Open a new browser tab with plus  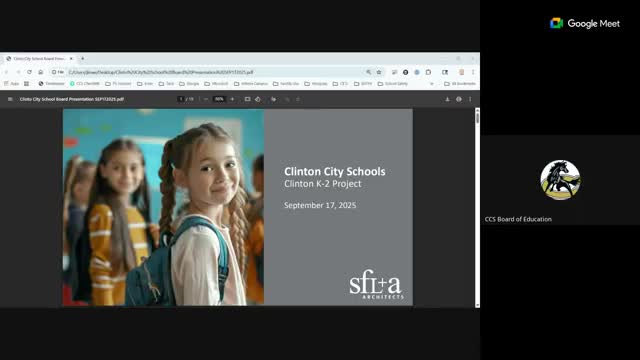click(x=82, y=59)
